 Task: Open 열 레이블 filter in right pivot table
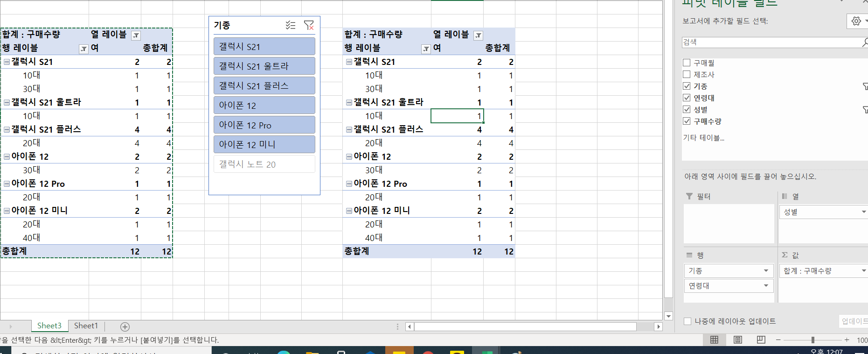[x=478, y=35]
